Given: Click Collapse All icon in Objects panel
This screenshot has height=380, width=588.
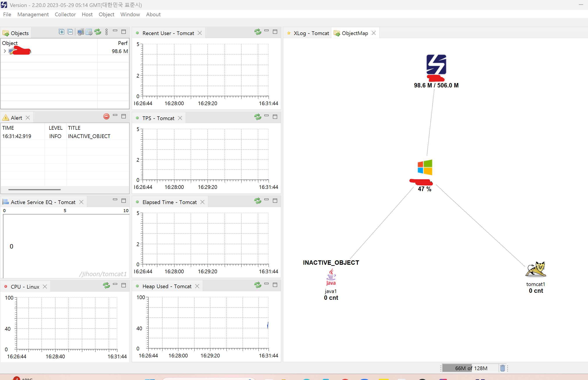Looking at the screenshot, I should (70, 32).
